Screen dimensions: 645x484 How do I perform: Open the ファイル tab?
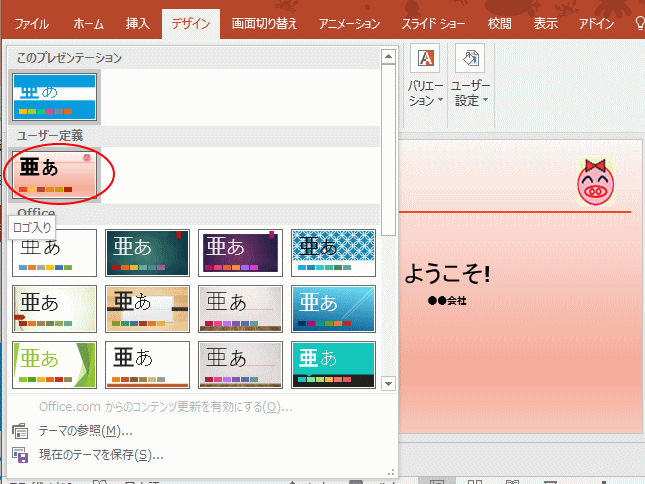32,24
